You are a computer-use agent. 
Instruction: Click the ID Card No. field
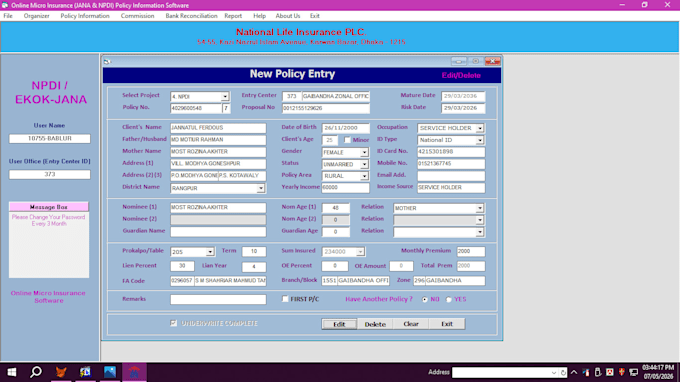point(451,152)
